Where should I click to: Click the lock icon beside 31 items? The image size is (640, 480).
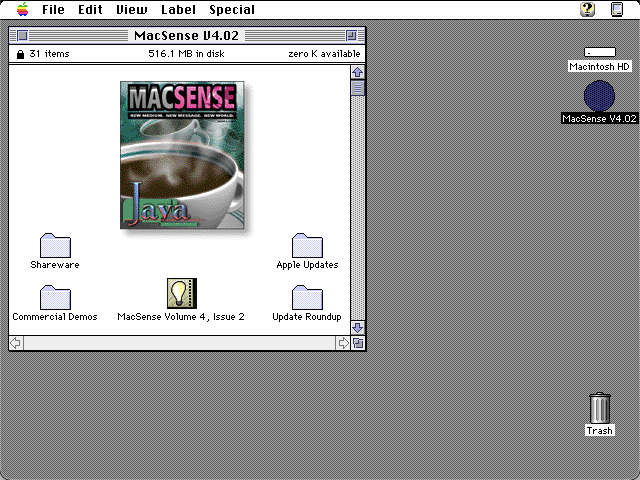click(20, 54)
